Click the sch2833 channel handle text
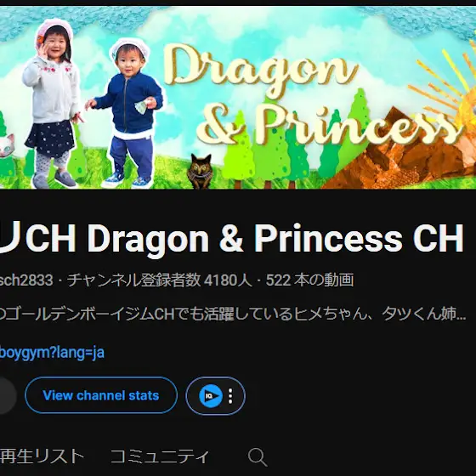This screenshot has width=476, height=476. tap(26, 280)
